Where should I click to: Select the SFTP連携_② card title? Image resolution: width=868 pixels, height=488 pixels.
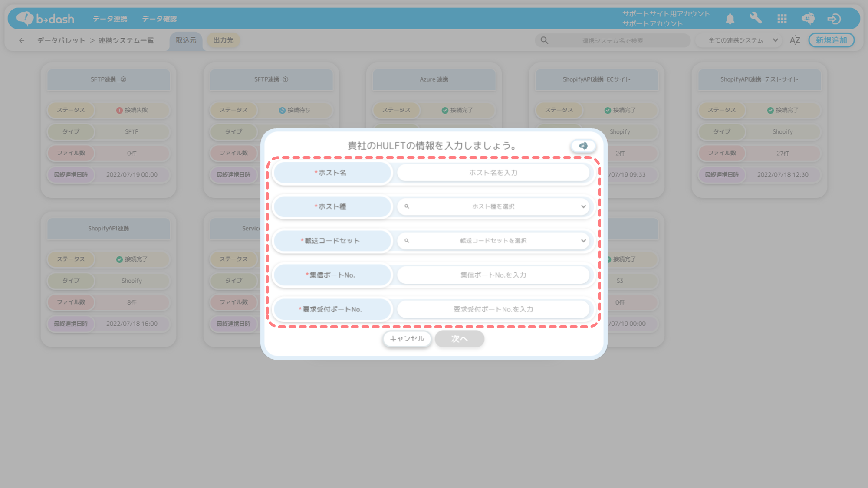coord(108,79)
